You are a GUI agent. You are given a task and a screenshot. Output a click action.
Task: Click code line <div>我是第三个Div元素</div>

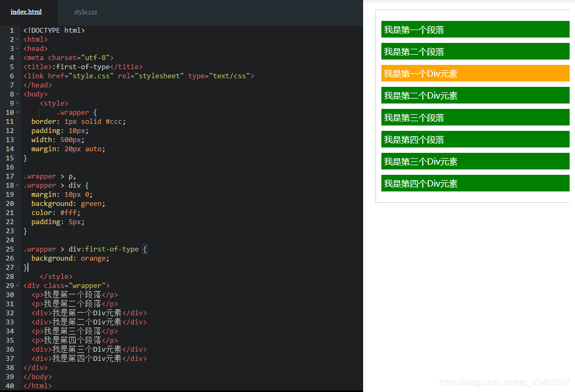tap(89, 350)
